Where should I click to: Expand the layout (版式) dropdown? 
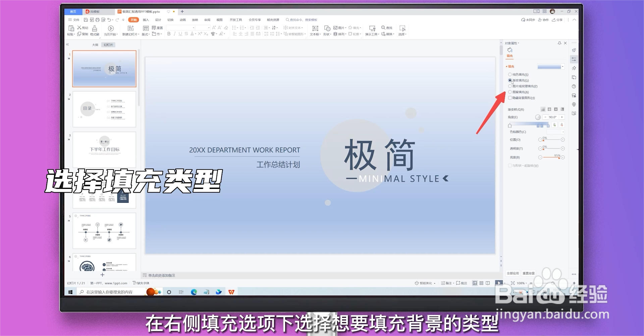coord(145,34)
